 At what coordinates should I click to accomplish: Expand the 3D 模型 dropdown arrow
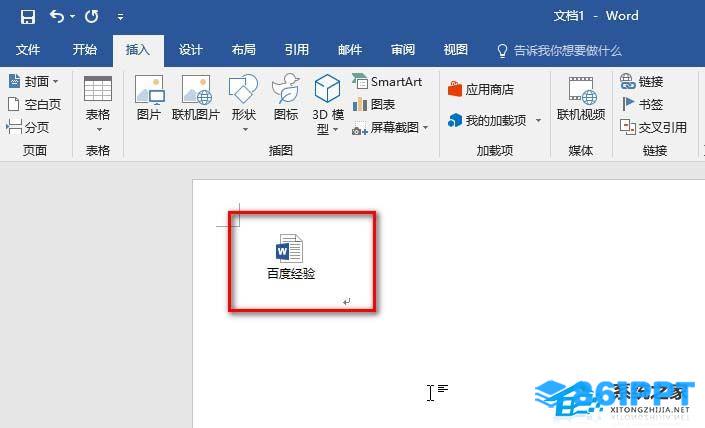tap(335, 130)
